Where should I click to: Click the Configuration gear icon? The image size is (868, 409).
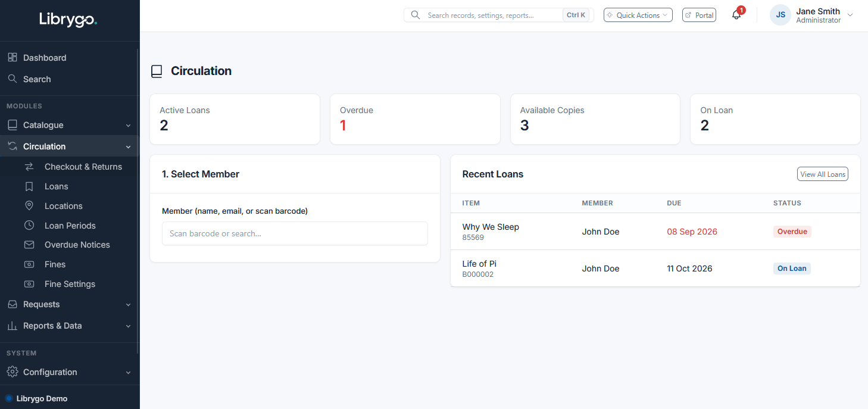click(x=12, y=371)
